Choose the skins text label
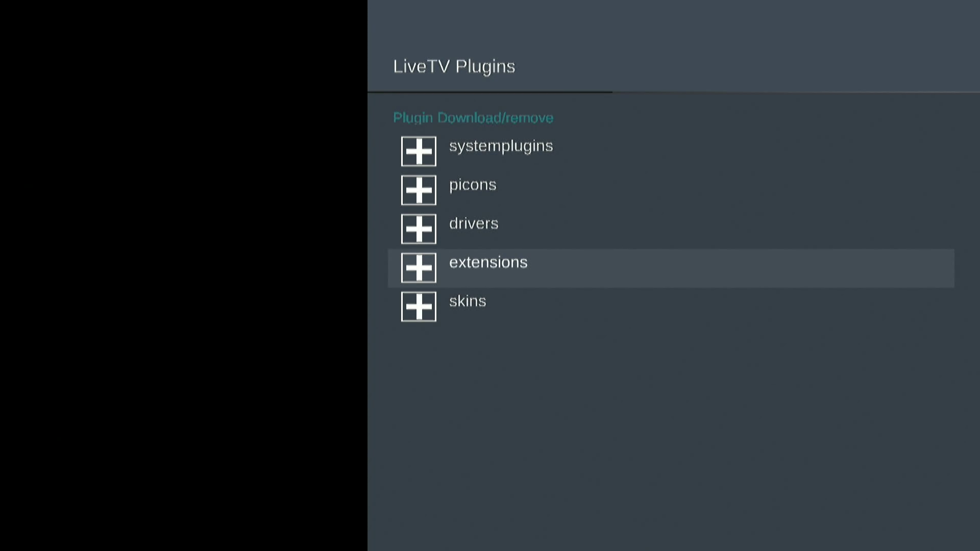This screenshot has height=551, width=980. [467, 301]
